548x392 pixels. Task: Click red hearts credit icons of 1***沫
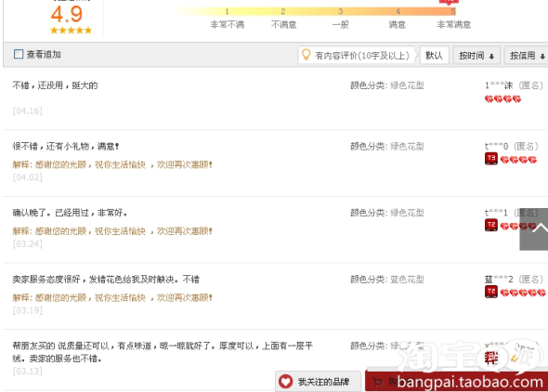(x=502, y=99)
